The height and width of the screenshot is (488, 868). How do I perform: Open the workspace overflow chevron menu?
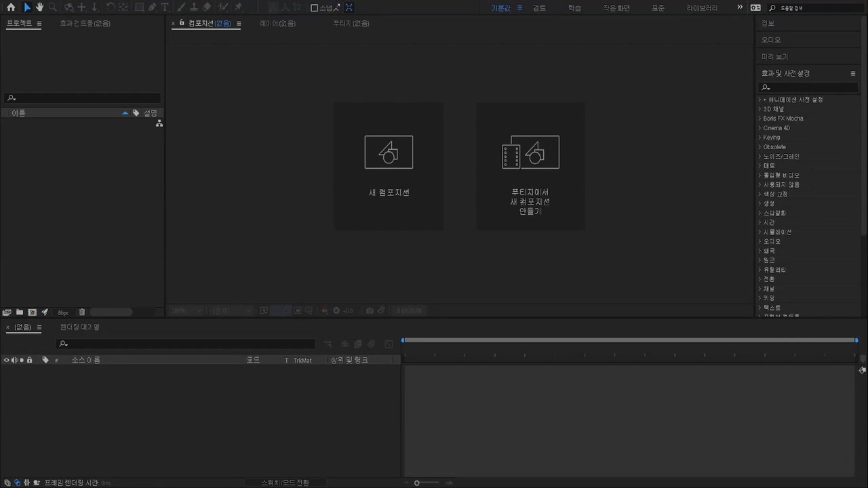point(740,7)
